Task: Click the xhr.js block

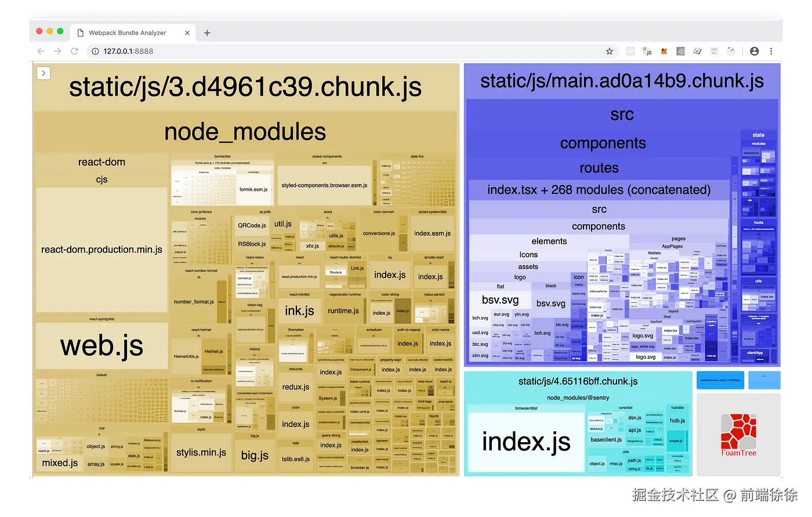Action: tap(313, 246)
